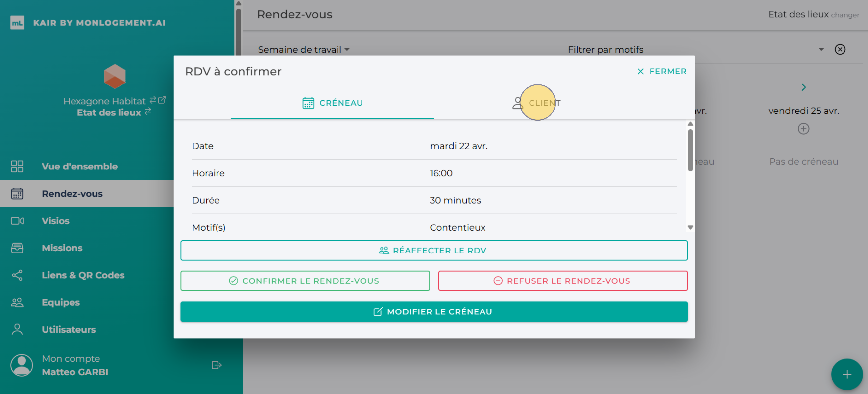Open Missions inbox icon
The image size is (868, 394).
point(17,248)
